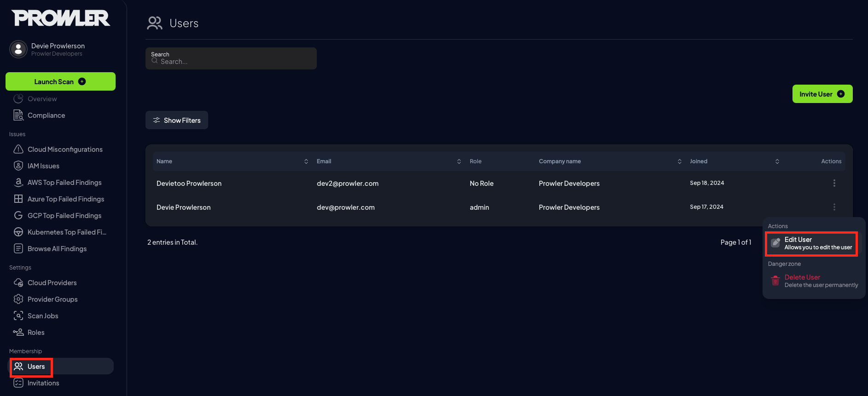
Task: Click the Compliance document icon in sidebar
Action: tap(18, 115)
